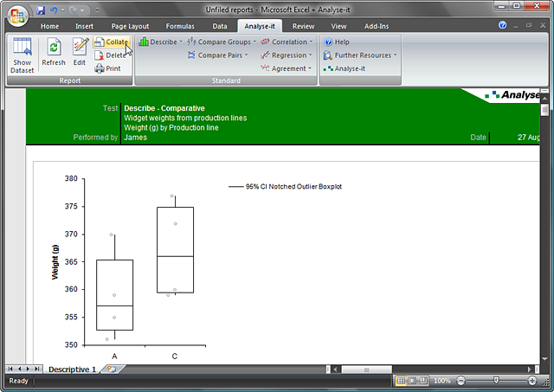The width and height of the screenshot is (554, 392).
Task: Switch to the Formulas ribbon tab
Action: point(179,26)
